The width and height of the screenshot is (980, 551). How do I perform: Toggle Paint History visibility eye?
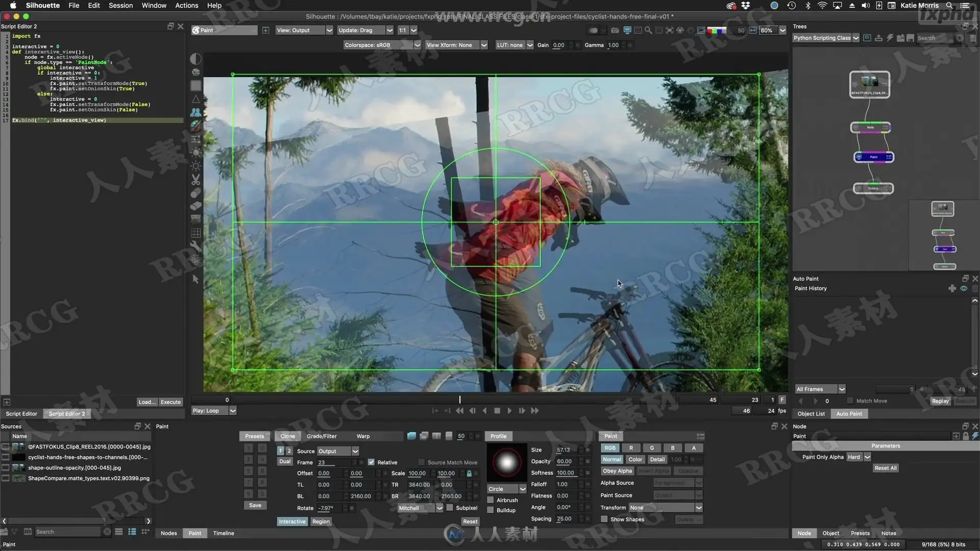point(964,289)
